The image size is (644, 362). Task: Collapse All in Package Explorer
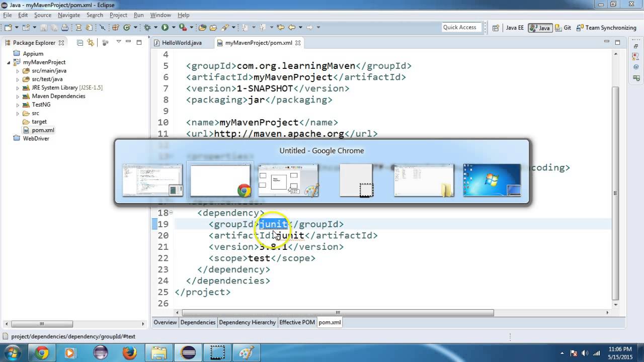tap(80, 43)
